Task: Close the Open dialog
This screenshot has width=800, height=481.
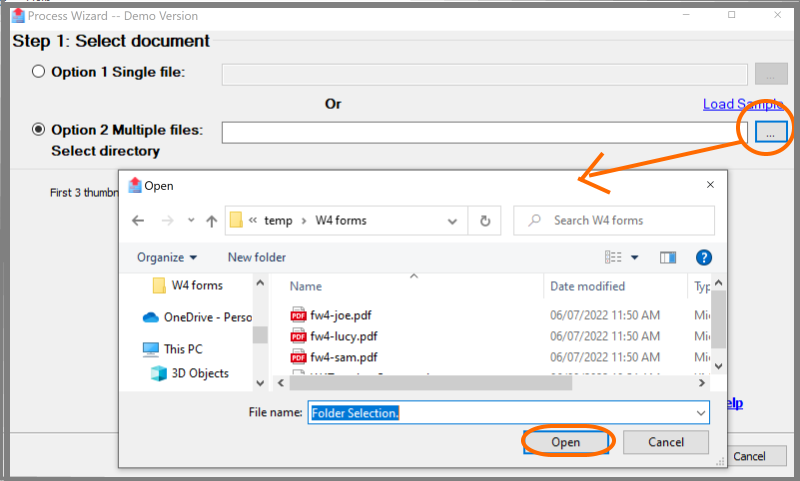Action: click(x=710, y=185)
